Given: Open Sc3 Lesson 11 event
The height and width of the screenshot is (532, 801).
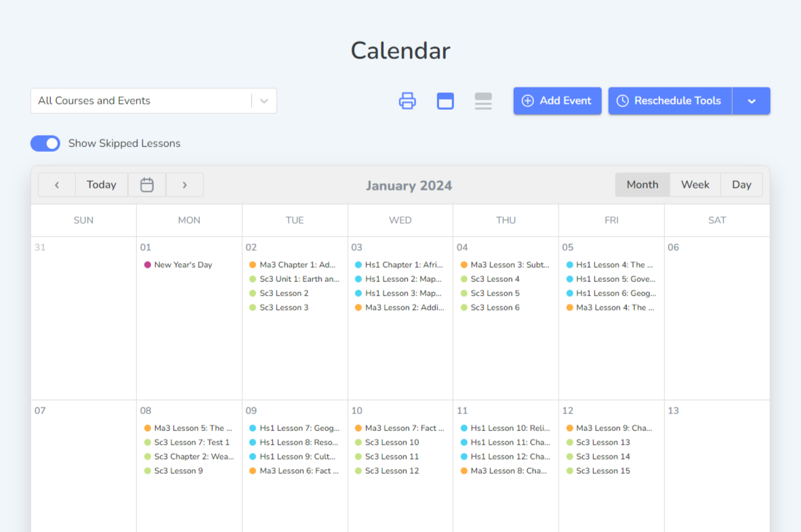Looking at the screenshot, I should pos(387,457).
